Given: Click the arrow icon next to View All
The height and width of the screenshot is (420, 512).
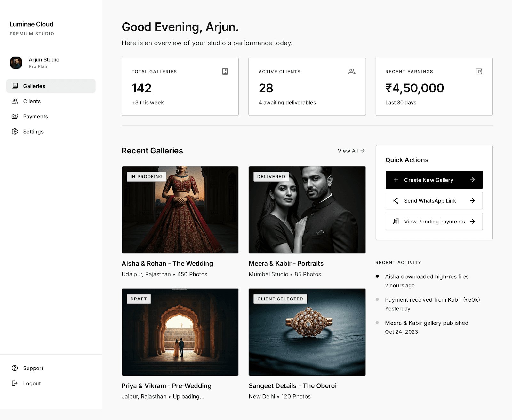Looking at the screenshot, I should tap(363, 151).
